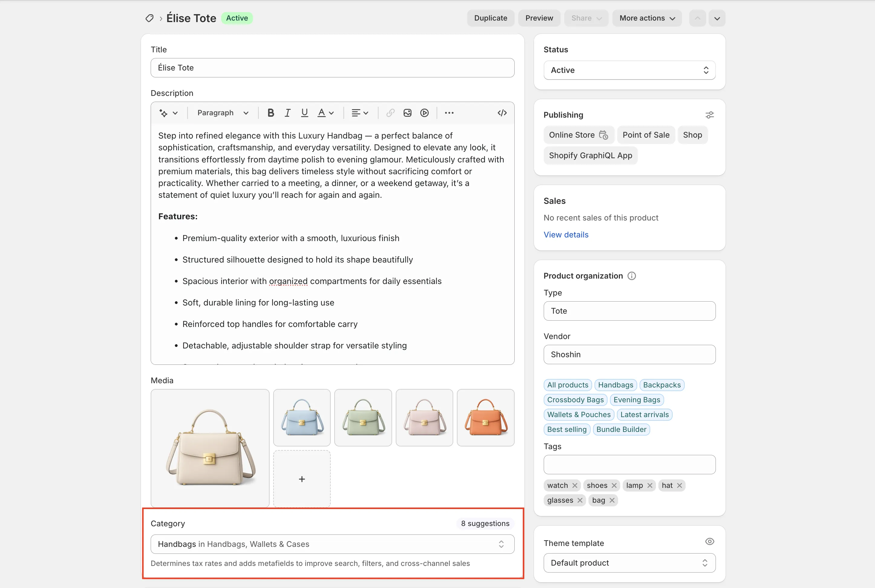This screenshot has width=875, height=588.
Task: Open Publishing manage channels settings icon
Action: coord(709,115)
